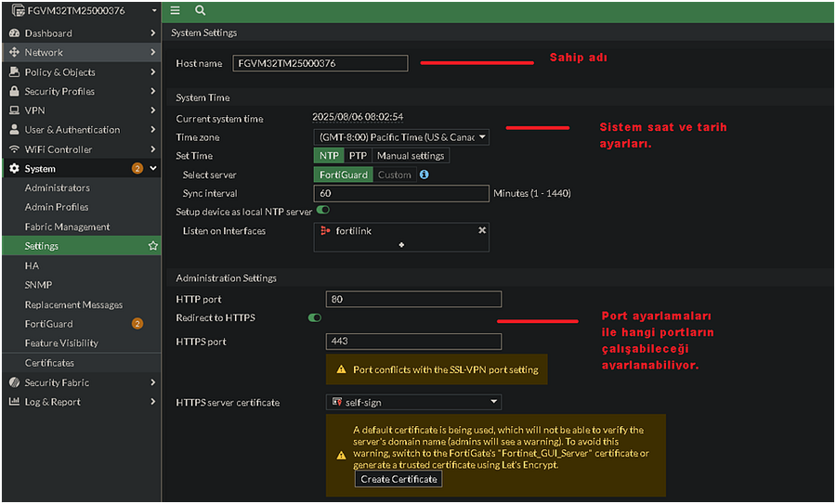Click the WiFi Controller signal icon
This screenshot has height=504, width=836.
(14, 149)
